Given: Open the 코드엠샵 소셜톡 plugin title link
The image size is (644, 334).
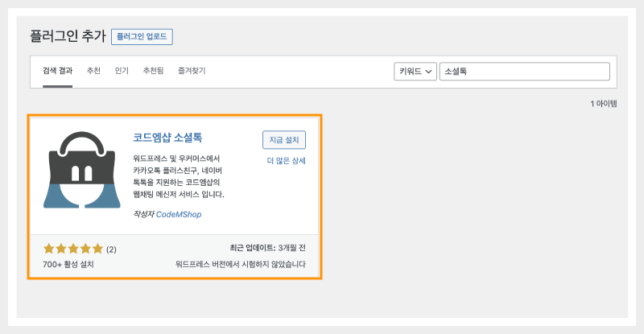Looking at the screenshot, I should 167,137.
